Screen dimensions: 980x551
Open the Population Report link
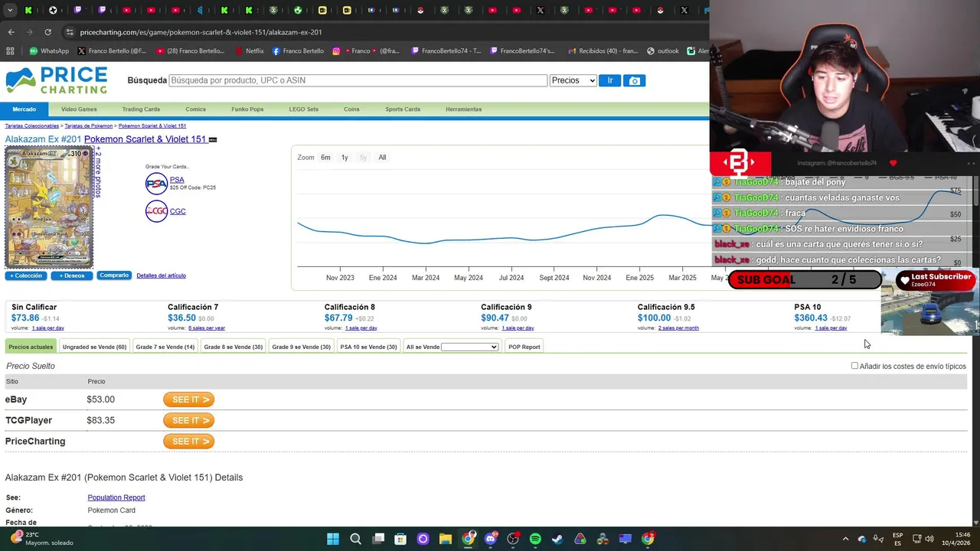[x=116, y=497]
